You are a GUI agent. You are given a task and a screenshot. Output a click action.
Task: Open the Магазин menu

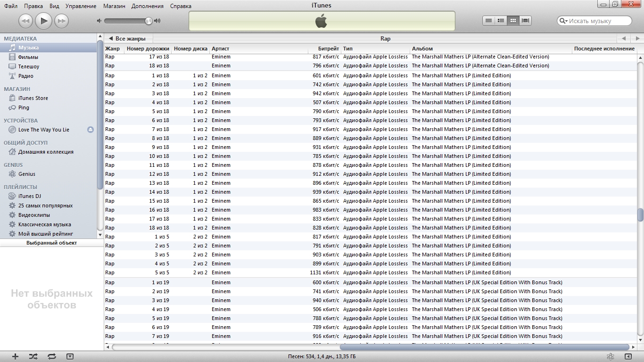coord(114,6)
